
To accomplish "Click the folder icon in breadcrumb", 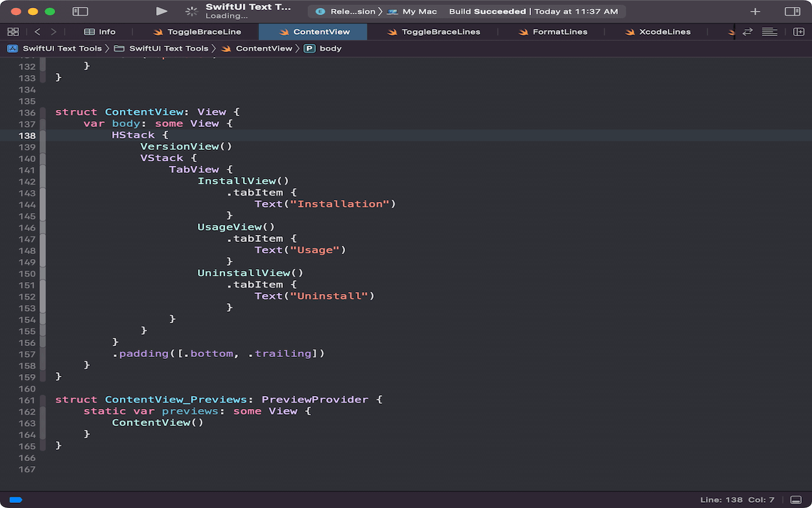I will (119, 48).
